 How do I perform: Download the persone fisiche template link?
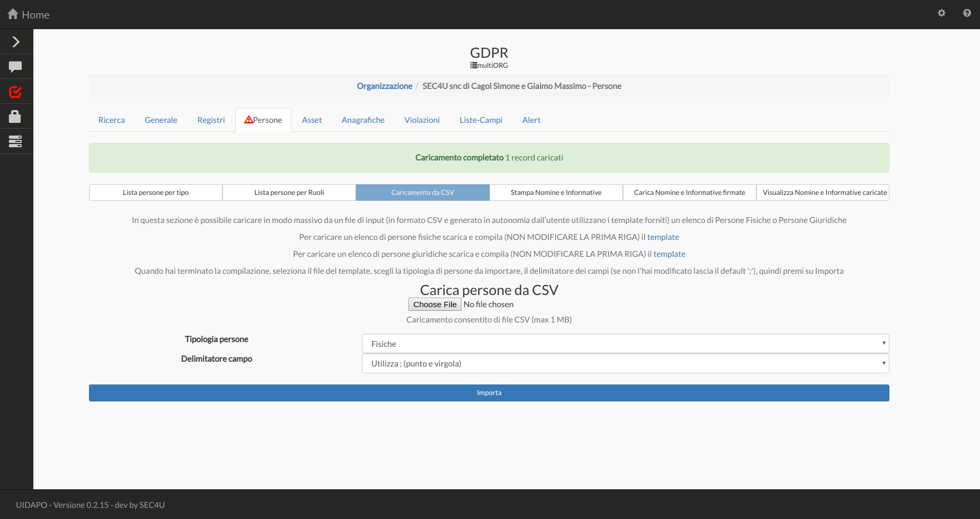click(x=663, y=237)
